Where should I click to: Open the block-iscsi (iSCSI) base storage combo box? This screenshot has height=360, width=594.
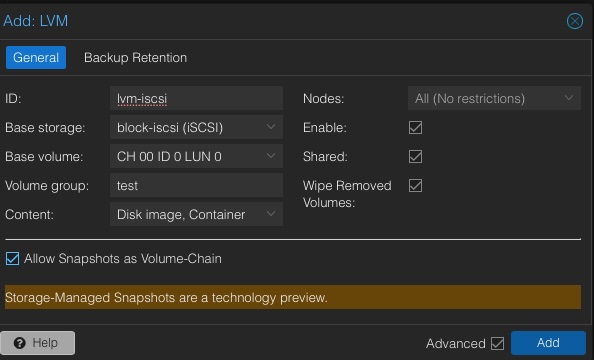196,127
